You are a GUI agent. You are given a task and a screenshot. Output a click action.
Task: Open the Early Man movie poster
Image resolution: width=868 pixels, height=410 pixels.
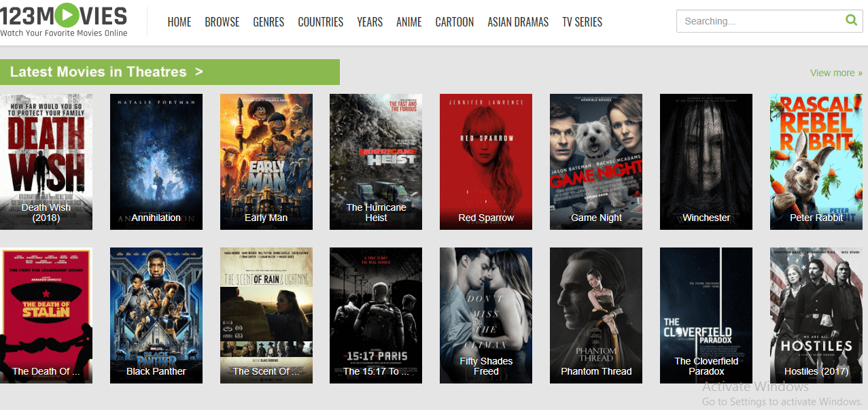[x=266, y=162]
